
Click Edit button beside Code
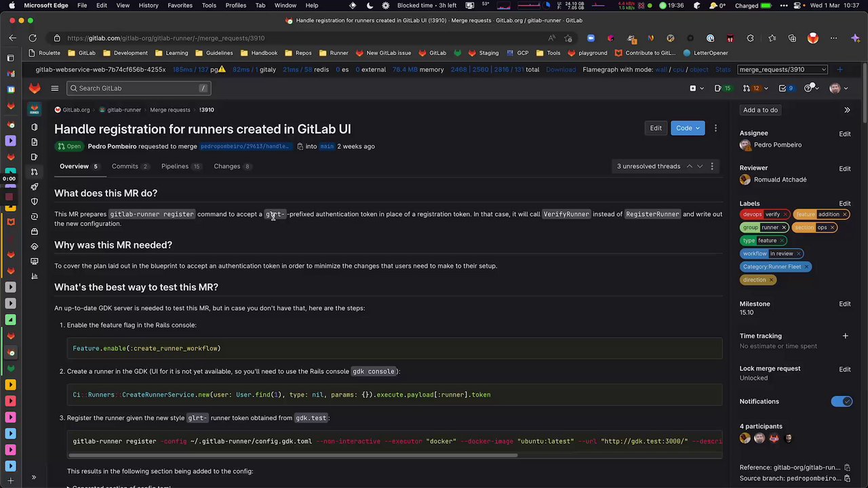pyautogui.click(x=656, y=128)
